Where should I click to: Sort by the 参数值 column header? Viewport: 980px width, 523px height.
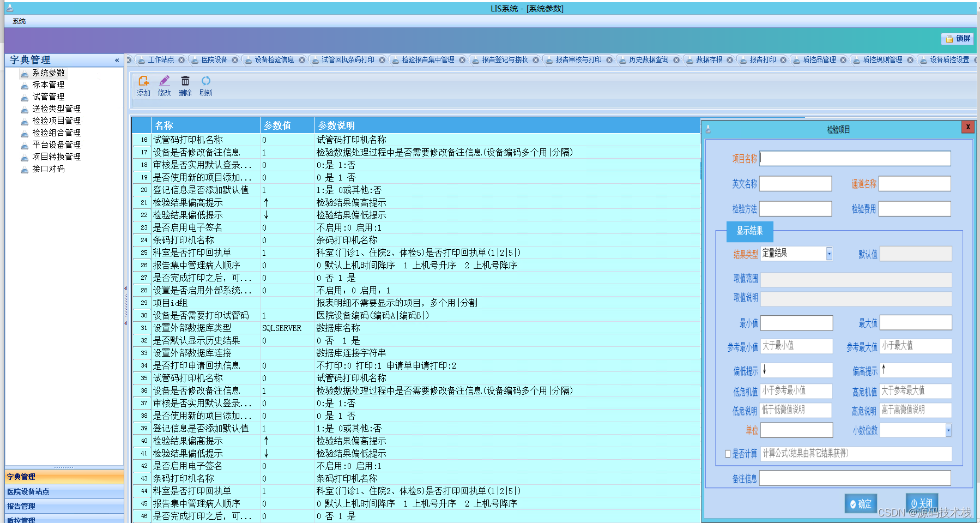[x=287, y=125]
